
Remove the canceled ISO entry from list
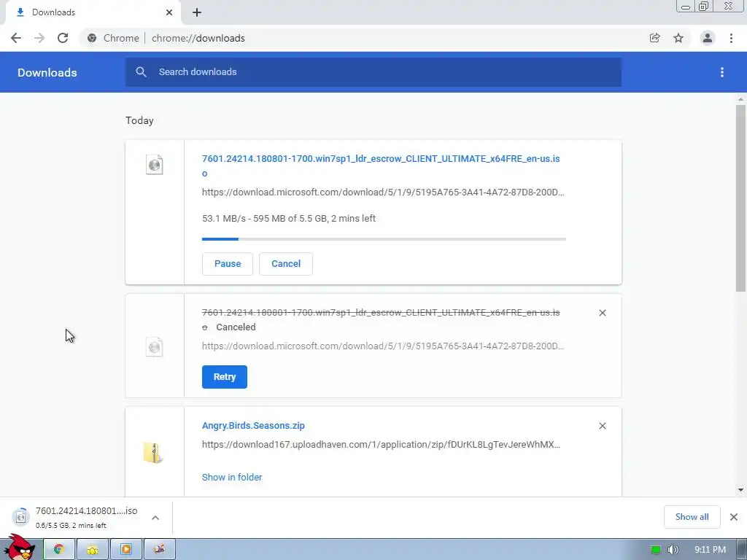point(603,313)
